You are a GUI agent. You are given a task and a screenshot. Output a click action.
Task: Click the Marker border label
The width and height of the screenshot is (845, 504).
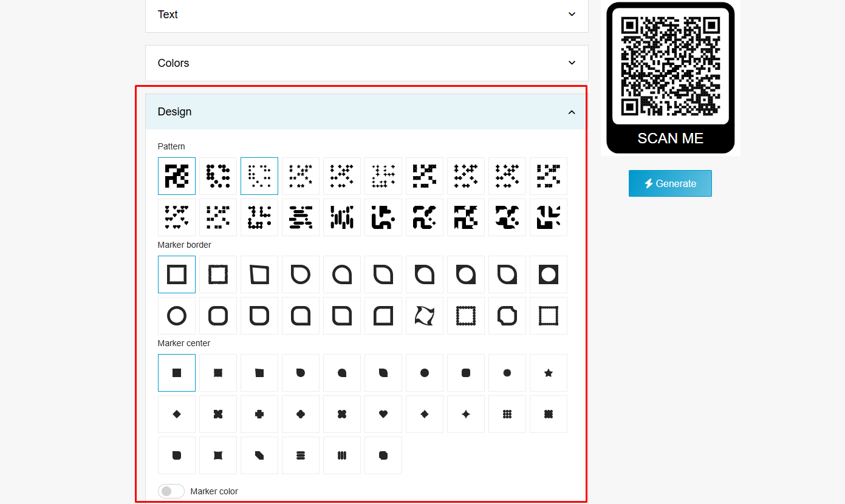pyautogui.click(x=185, y=245)
